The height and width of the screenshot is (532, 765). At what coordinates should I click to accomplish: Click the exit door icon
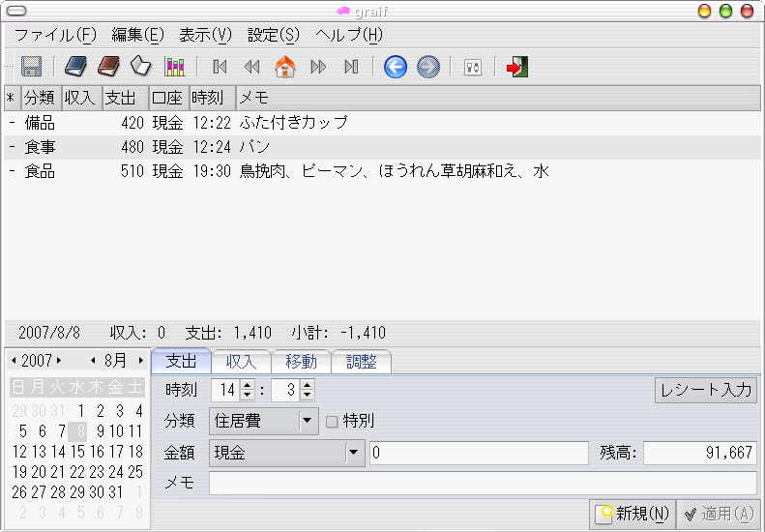(x=517, y=67)
